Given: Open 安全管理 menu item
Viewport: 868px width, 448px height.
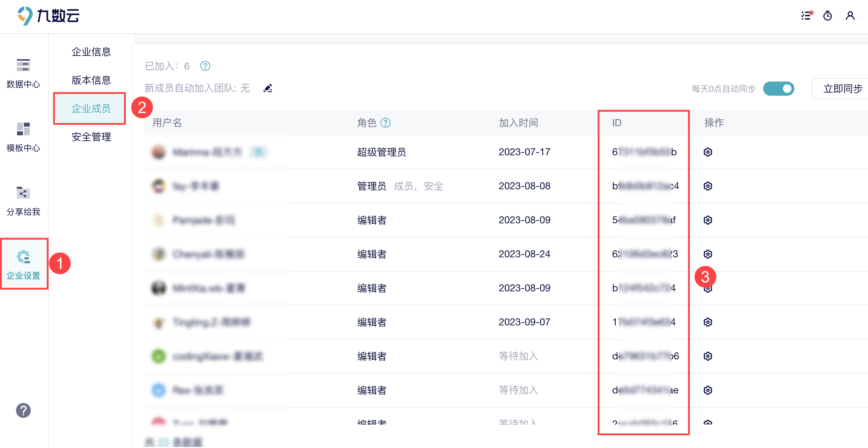Looking at the screenshot, I should coord(91,137).
